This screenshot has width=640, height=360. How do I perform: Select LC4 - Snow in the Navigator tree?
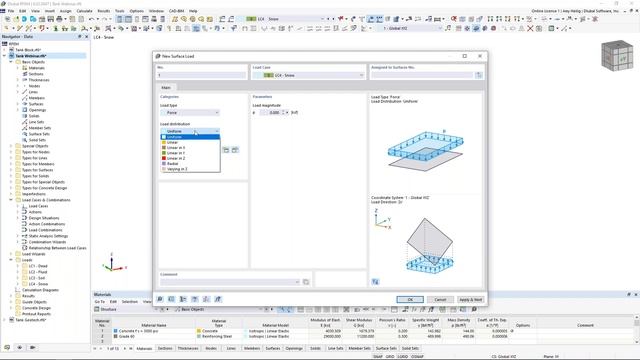pos(38,284)
